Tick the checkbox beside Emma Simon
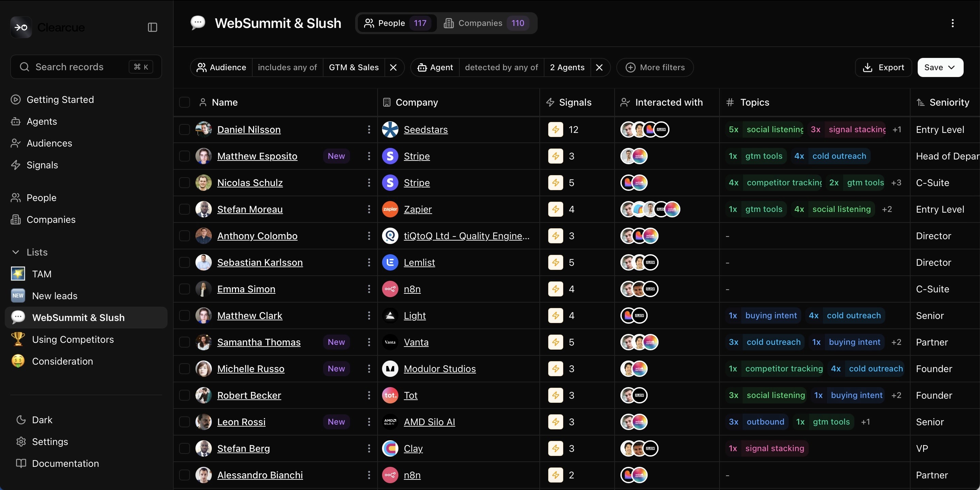 [185, 289]
